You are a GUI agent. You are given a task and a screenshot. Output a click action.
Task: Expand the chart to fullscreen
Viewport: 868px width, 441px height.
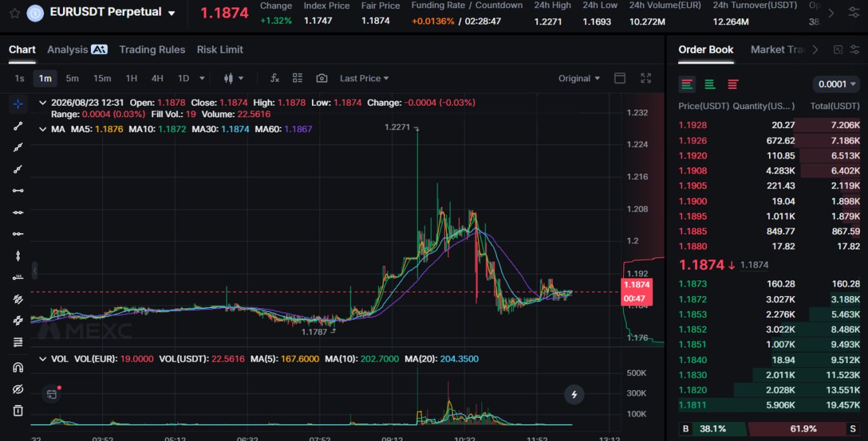[646, 78]
